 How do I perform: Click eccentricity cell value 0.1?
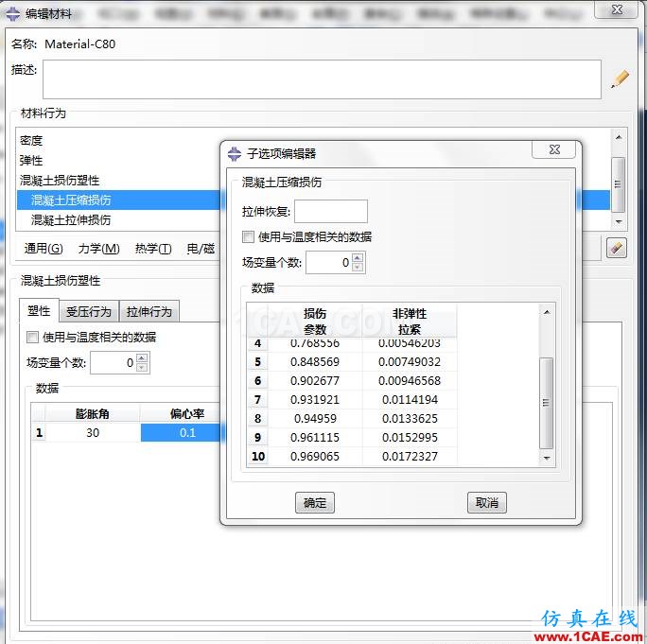click(x=181, y=433)
